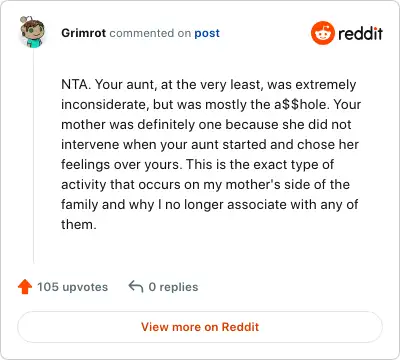This screenshot has height=360, width=400.
Task: Click the line starting 'intervene when your aunt'
Action: click(x=210, y=144)
